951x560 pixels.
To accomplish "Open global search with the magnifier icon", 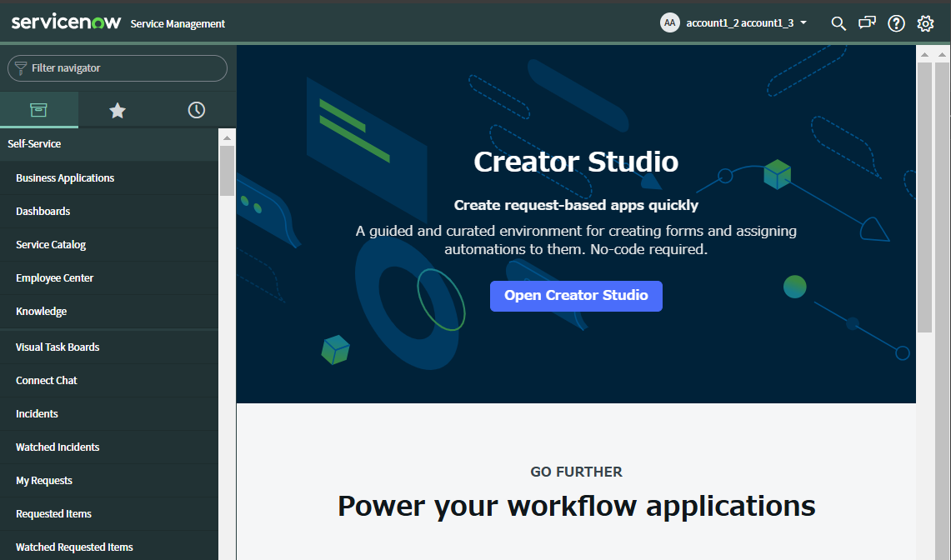I will tap(838, 23).
